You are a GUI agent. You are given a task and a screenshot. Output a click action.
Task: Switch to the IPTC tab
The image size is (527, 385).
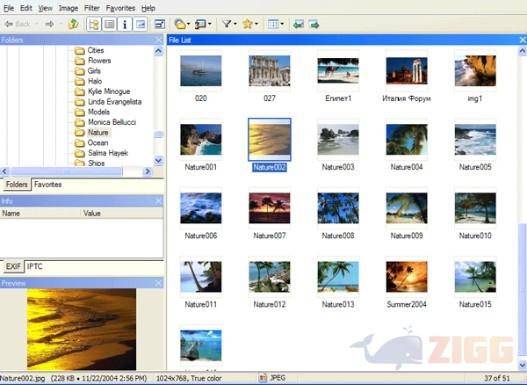(x=35, y=266)
